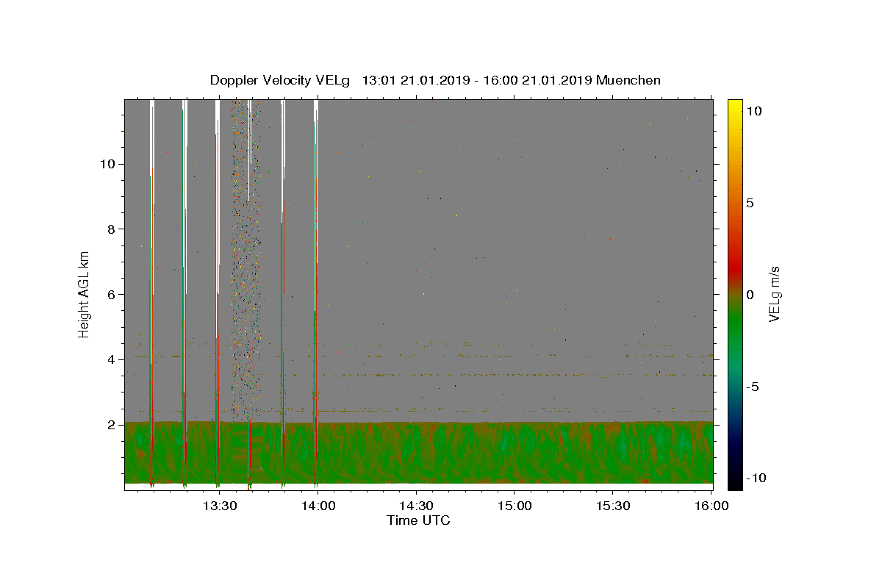Click the height axis label '6'
Image resolution: width=882 pixels, height=588 pixels.
[x=111, y=294]
